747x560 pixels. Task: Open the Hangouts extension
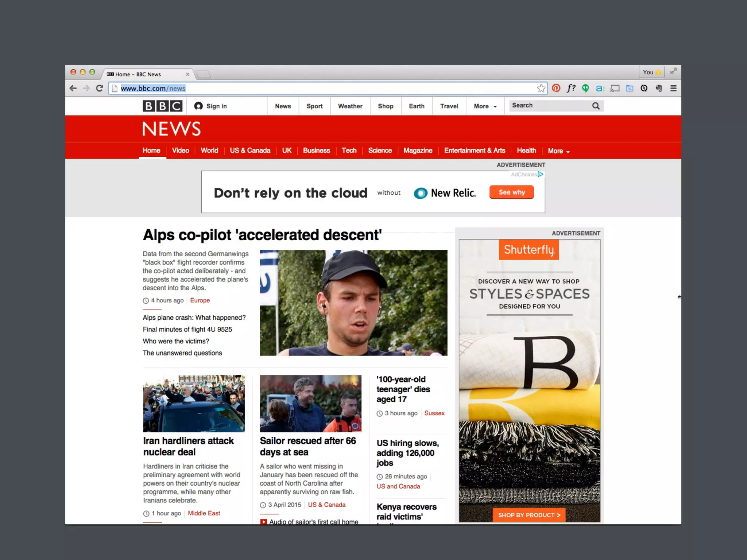585,88
